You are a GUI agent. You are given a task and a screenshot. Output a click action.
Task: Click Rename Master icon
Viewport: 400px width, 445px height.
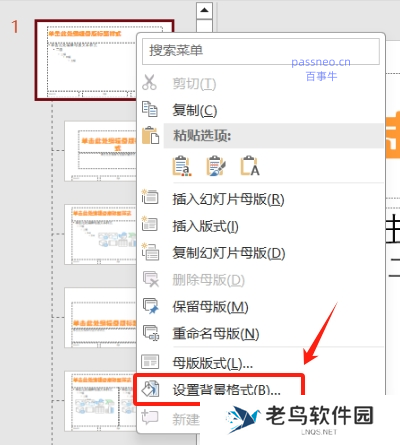(x=151, y=333)
